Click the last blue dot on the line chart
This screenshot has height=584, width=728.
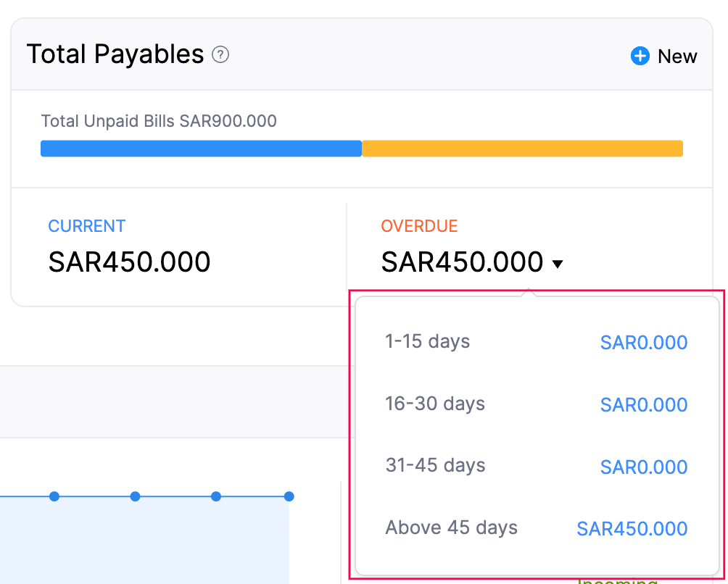[289, 496]
